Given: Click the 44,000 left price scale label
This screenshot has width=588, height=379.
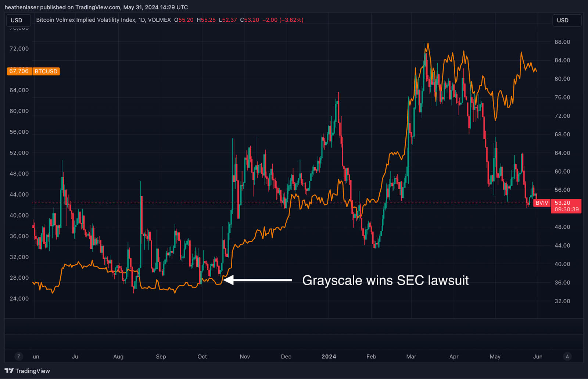Looking at the screenshot, I should coord(19,194).
